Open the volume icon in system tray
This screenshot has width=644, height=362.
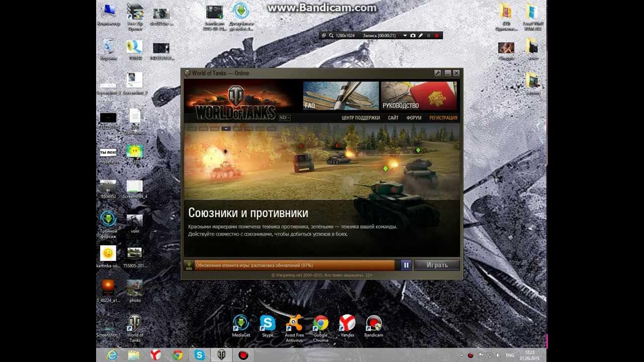click(x=498, y=355)
